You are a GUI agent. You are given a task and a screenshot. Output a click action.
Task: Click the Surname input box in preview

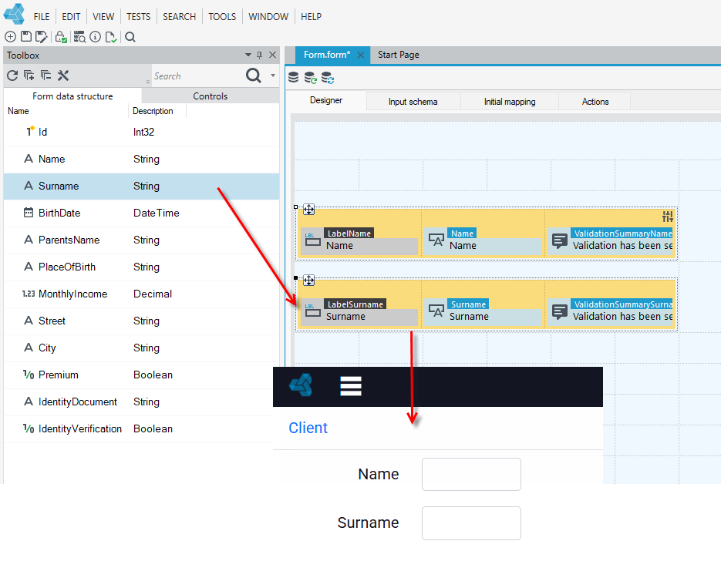tap(471, 523)
